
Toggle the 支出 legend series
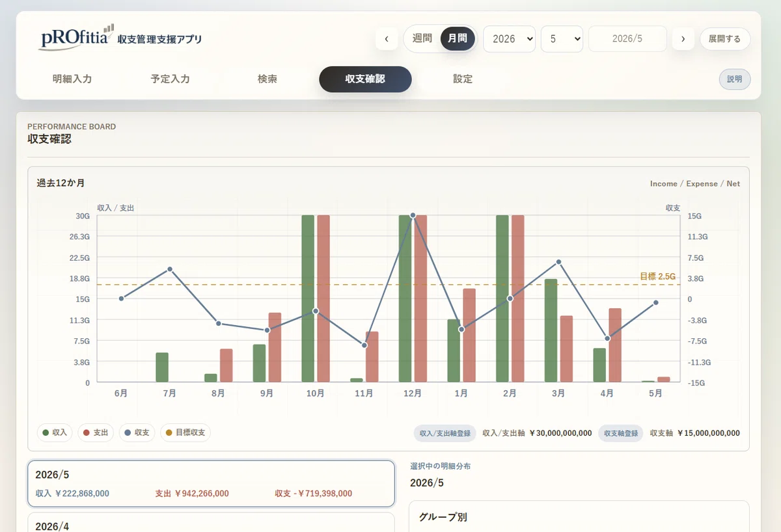click(x=96, y=432)
